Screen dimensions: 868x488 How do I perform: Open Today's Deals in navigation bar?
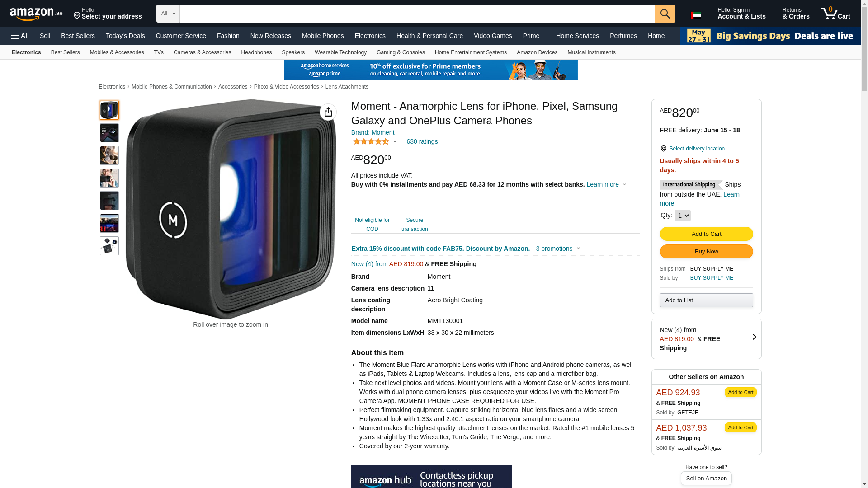pos(125,36)
